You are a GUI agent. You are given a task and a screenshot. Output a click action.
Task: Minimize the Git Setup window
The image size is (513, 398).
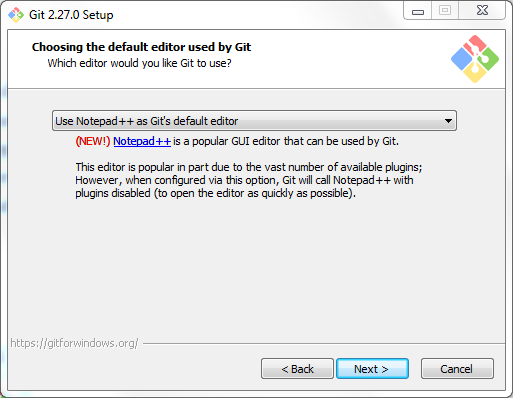[x=418, y=11]
